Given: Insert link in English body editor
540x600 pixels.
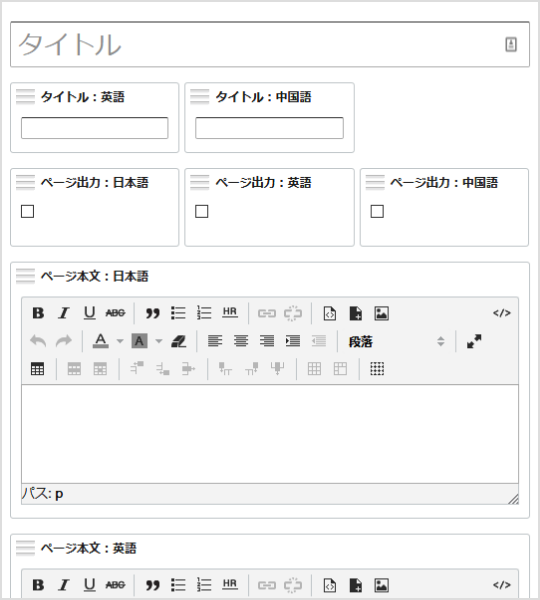Looking at the screenshot, I should pyautogui.click(x=267, y=585).
